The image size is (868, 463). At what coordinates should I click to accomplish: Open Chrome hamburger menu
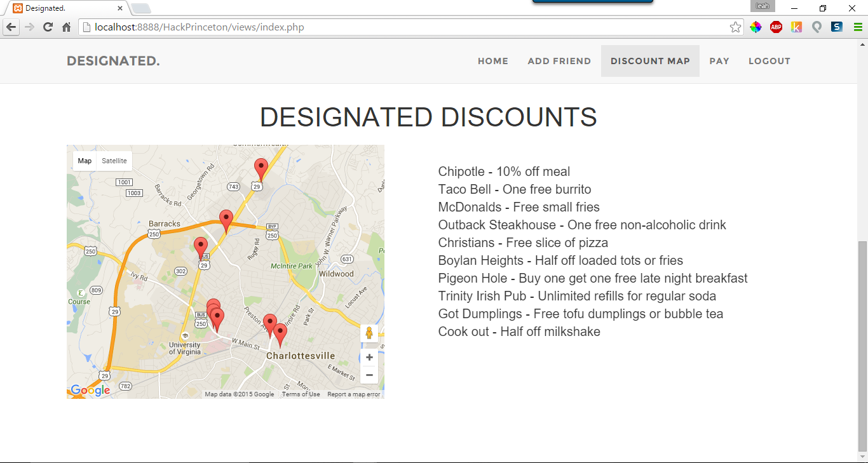click(x=857, y=27)
